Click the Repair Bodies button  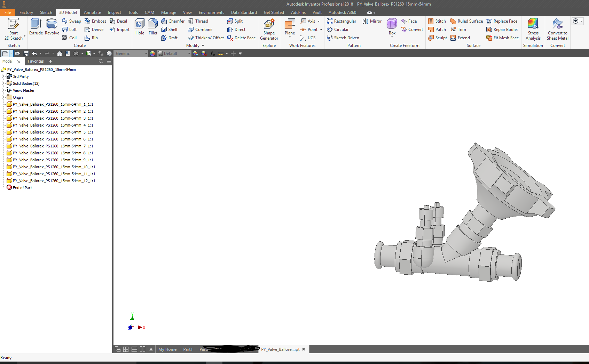502,30
